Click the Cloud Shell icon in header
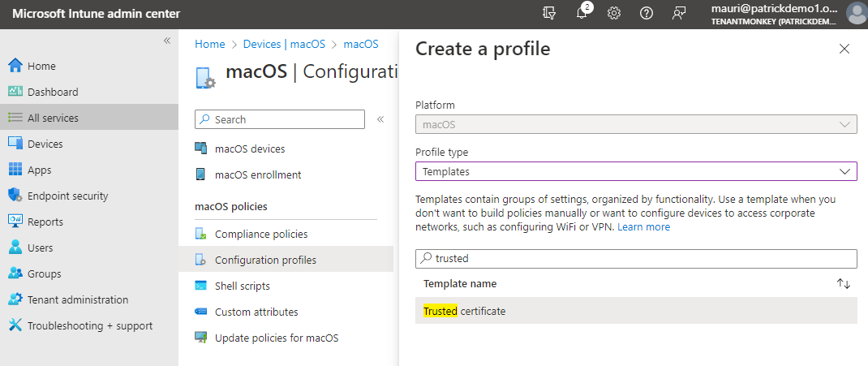The width and height of the screenshot is (868, 366). coord(550,14)
